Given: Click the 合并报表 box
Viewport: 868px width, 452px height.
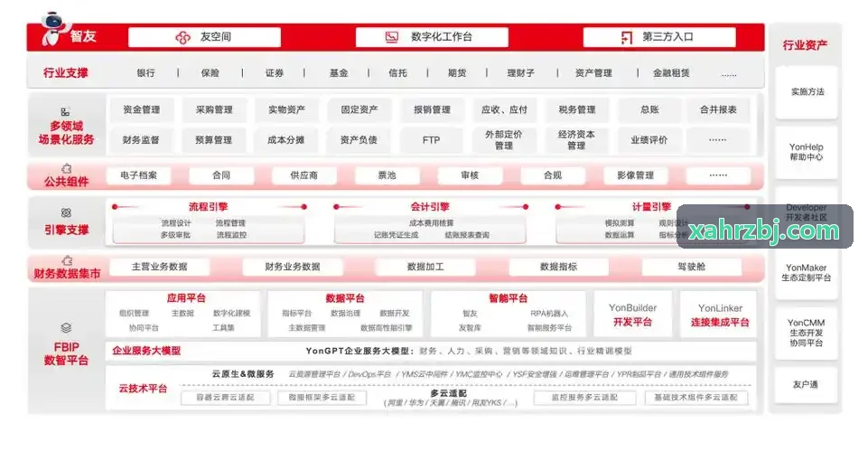Looking at the screenshot, I should tap(719, 109).
